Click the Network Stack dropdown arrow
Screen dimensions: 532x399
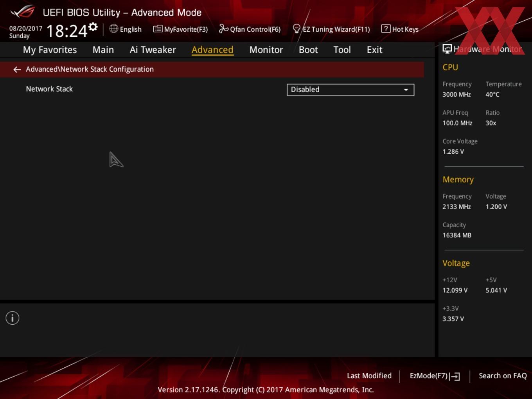pos(406,90)
